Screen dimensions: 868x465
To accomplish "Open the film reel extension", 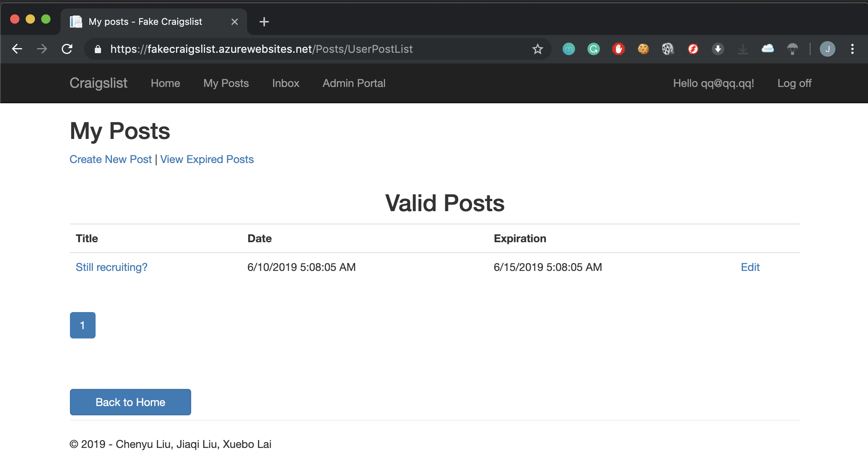I will [x=668, y=49].
